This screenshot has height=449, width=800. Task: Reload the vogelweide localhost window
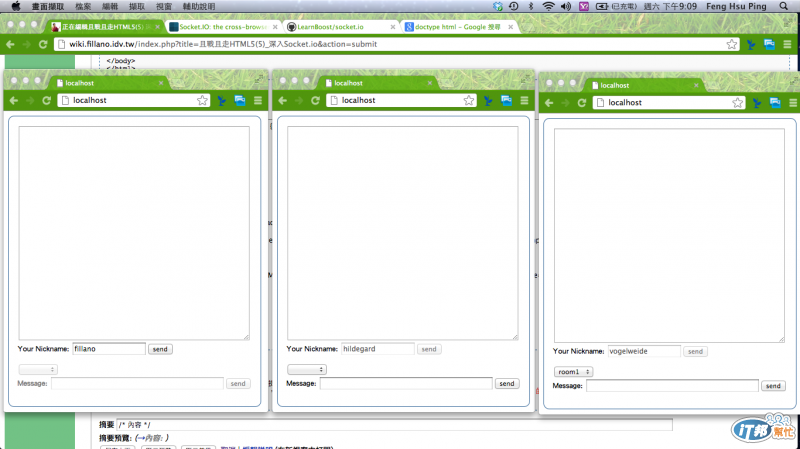point(582,103)
